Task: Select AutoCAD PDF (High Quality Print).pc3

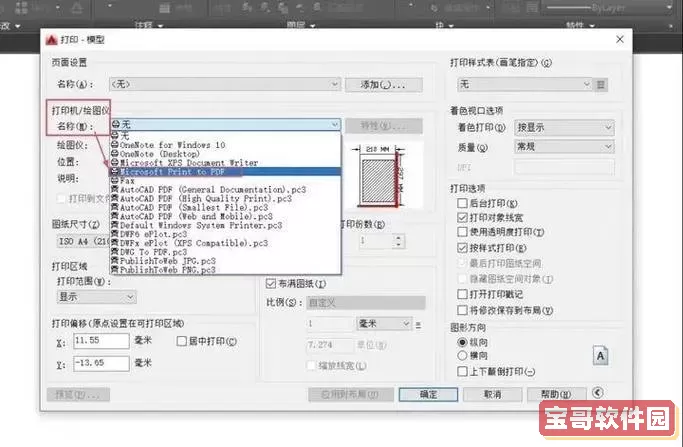Action: (225, 198)
